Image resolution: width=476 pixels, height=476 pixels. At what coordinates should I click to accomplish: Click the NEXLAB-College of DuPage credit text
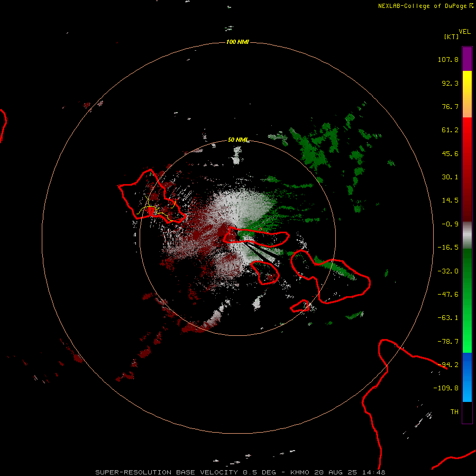click(422, 6)
